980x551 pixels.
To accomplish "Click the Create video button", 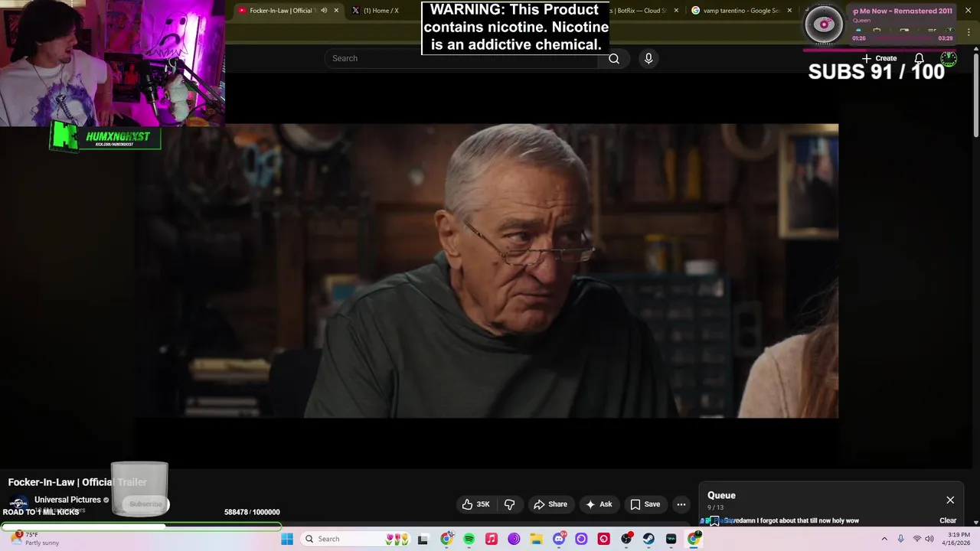I will tap(879, 58).
